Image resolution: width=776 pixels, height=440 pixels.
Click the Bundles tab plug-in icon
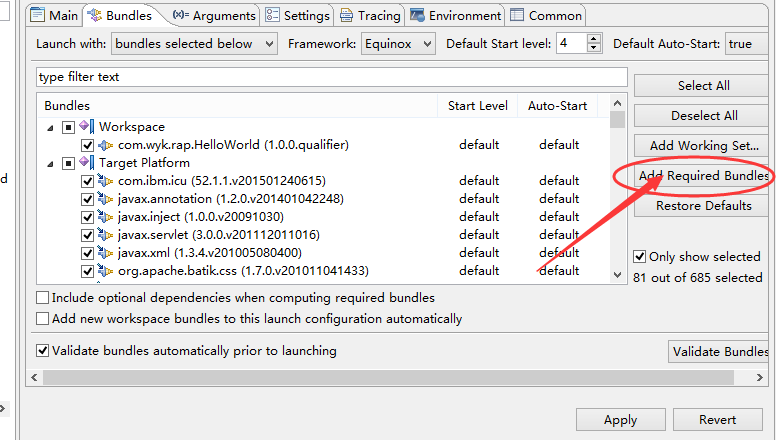(x=94, y=15)
